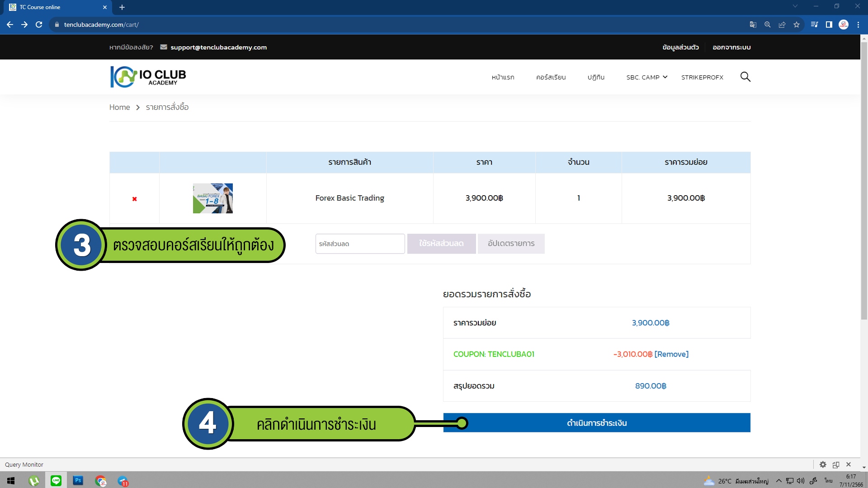Click support@tenclubacademy.com email link

pos(218,47)
